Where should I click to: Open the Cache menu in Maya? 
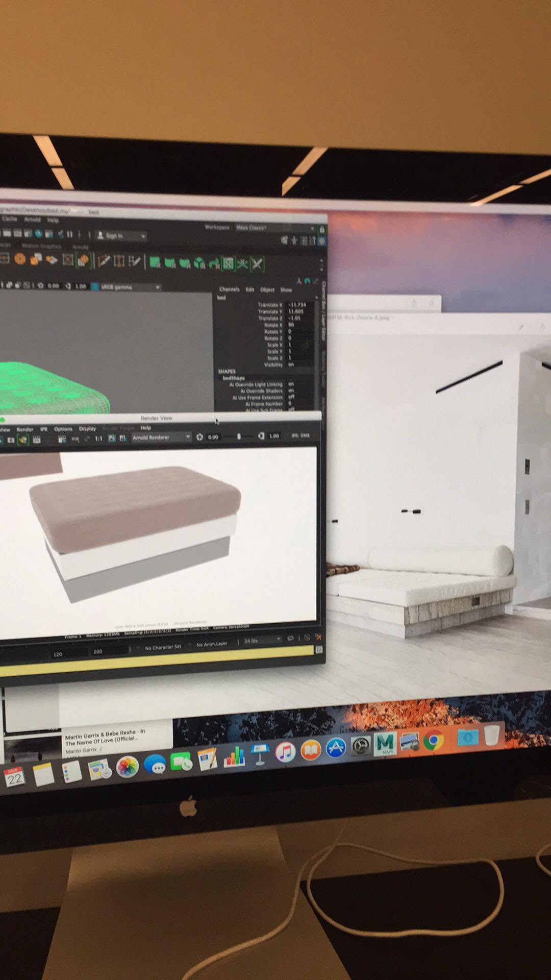10,218
